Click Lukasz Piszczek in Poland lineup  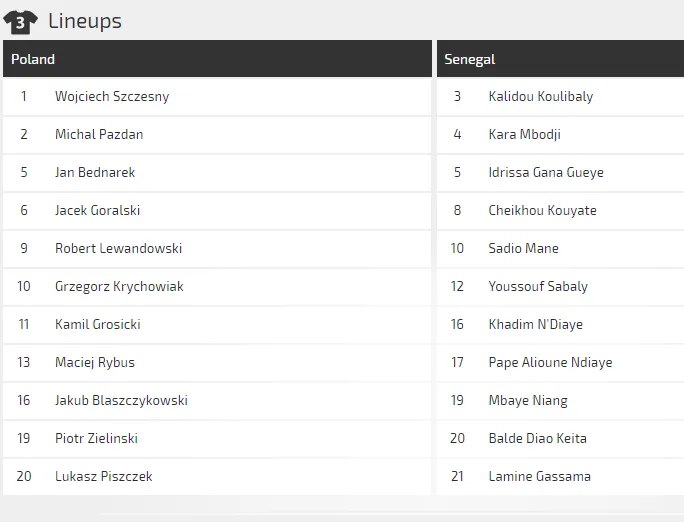104,477
